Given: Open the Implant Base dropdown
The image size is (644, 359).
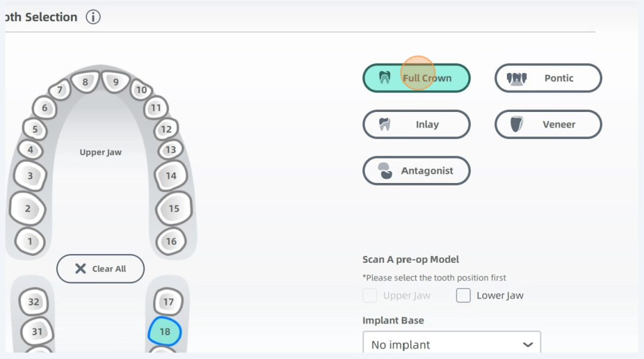Looking at the screenshot, I should pos(452,345).
